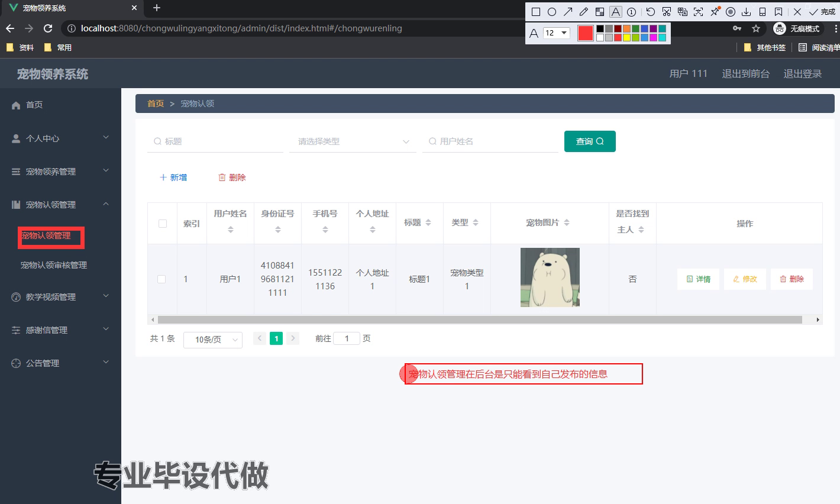Click the scissors cut tool icon
The image size is (840, 504).
pyautogui.click(x=667, y=12)
